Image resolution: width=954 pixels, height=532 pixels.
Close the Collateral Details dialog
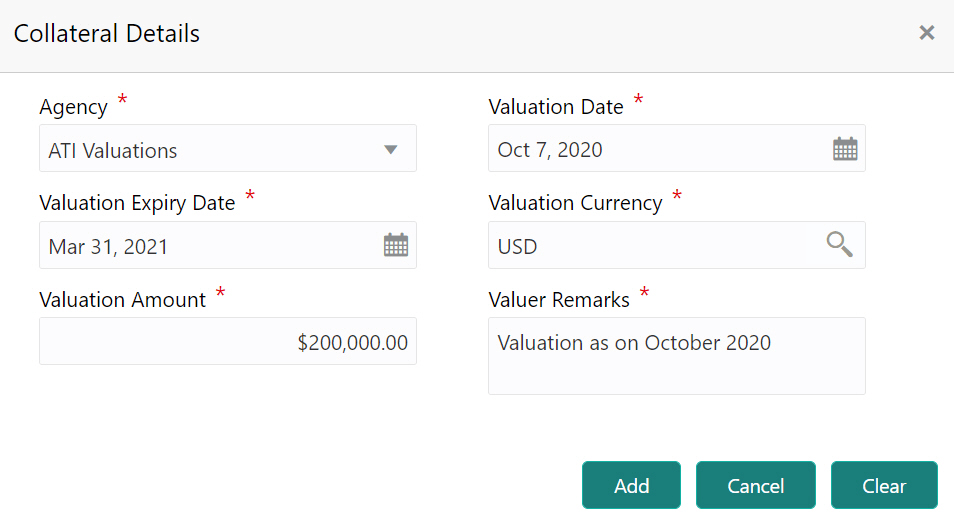click(926, 33)
